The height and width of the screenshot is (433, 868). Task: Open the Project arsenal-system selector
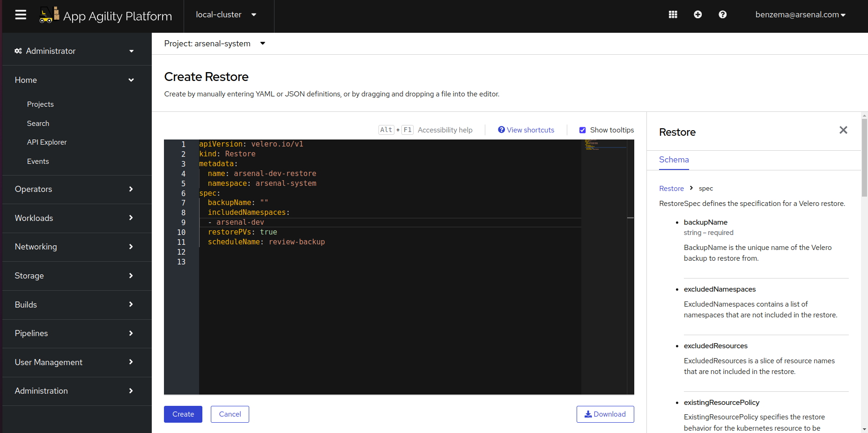click(215, 44)
